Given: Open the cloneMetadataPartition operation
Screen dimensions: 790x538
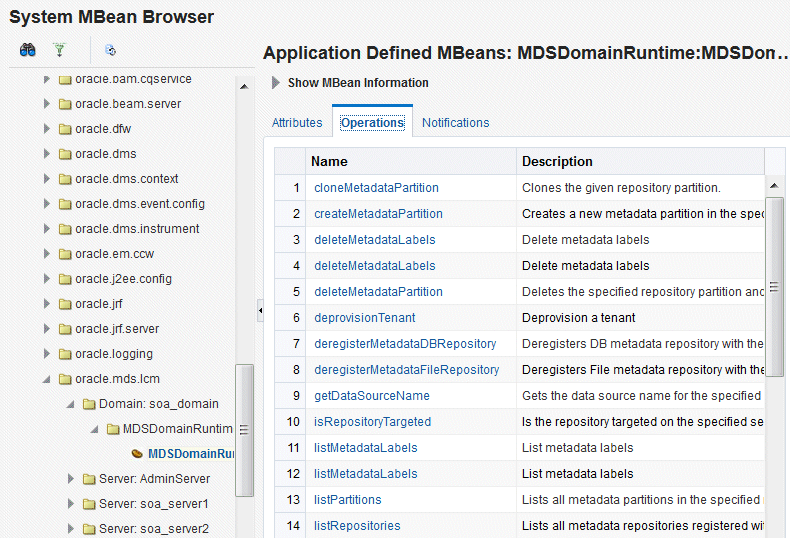Looking at the screenshot, I should click(376, 188).
